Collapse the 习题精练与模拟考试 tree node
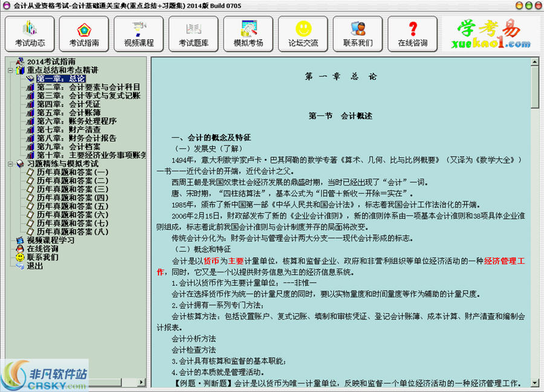The height and width of the screenshot is (392, 544). point(10,164)
